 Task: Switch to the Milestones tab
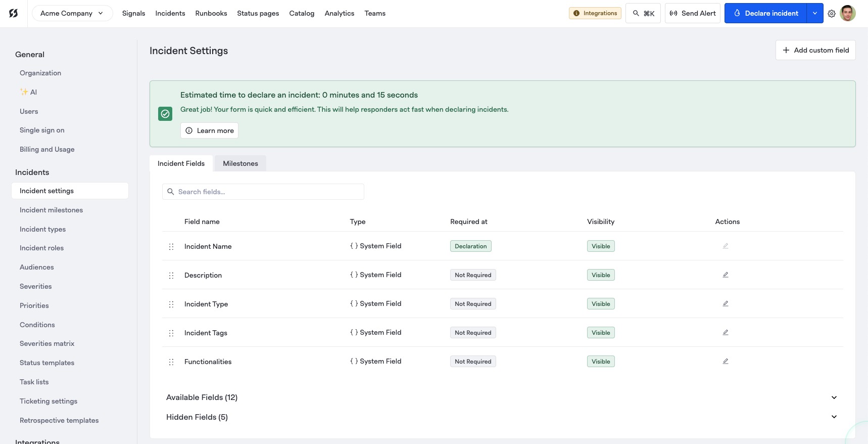(240, 163)
